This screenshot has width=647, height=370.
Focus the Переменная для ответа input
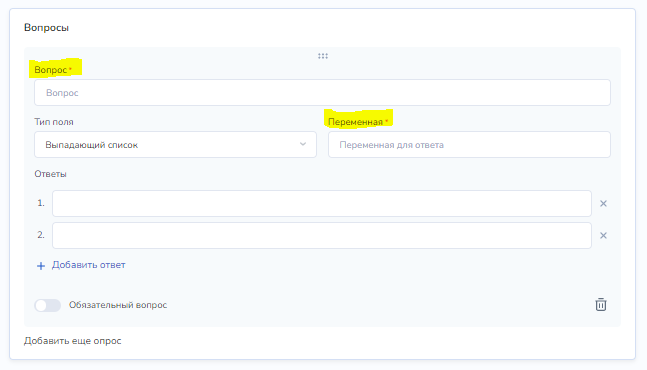click(x=469, y=145)
